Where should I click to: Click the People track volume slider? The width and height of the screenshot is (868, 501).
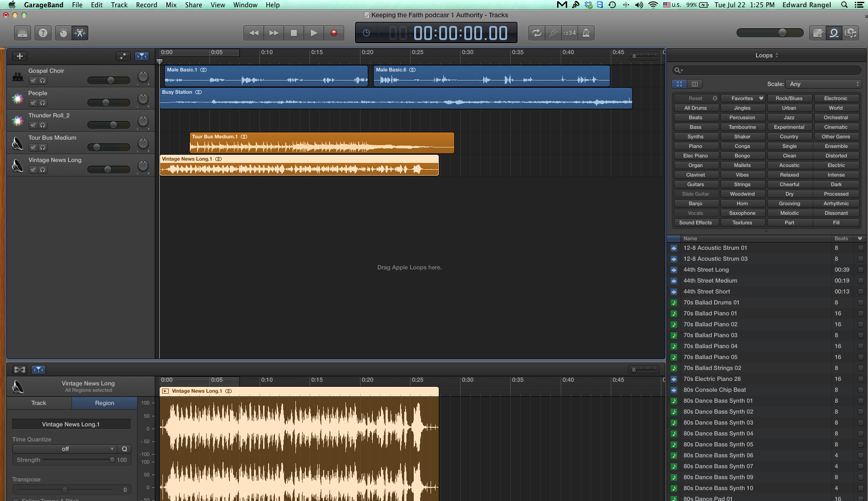pyautogui.click(x=109, y=102)
